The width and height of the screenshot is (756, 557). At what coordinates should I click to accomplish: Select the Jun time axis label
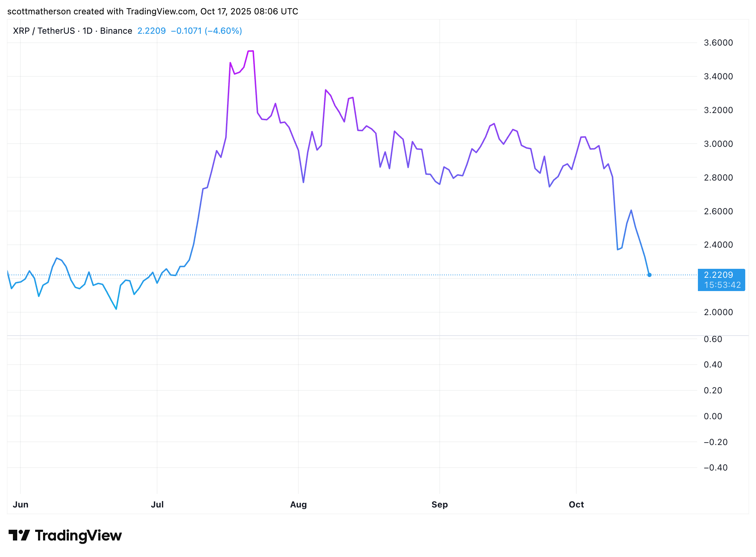click(x=20, y=505)
